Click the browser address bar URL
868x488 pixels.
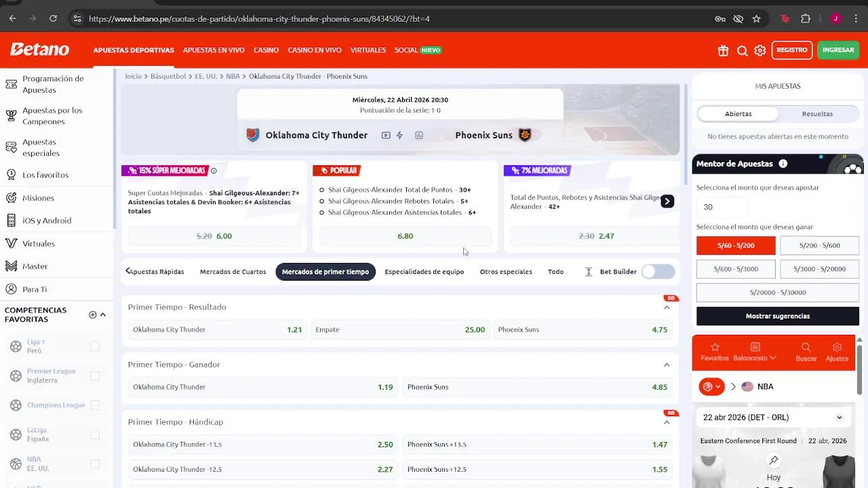[x=259, y=19]
